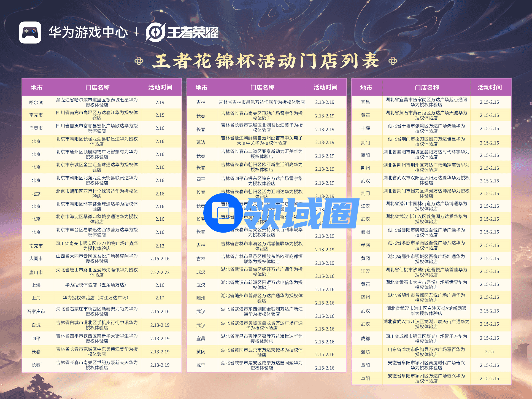
Task: Click the ornament right of the title
Action: (393, 61)
